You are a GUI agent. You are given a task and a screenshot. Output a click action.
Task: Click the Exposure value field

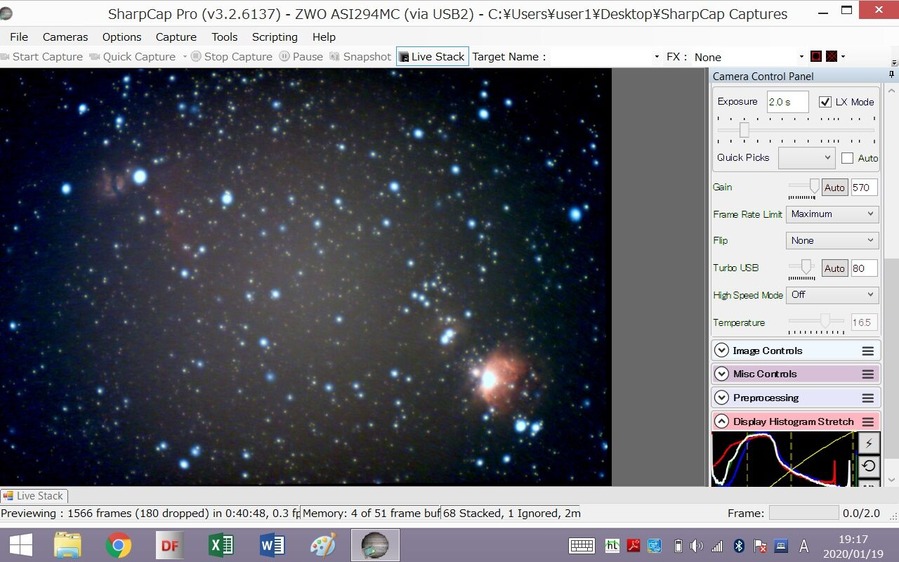pyautogui.click(x=787, y=102)
